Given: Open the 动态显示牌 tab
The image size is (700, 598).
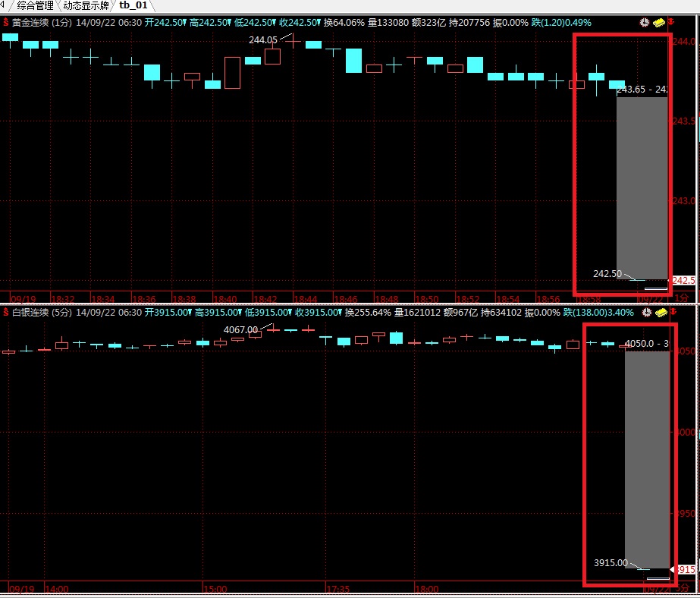Looking at the screenshot, I should tap(87, 5).
